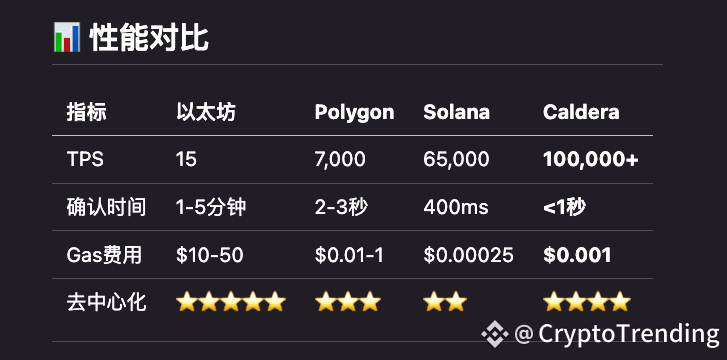Click the Polygon column header

(354, 112)
